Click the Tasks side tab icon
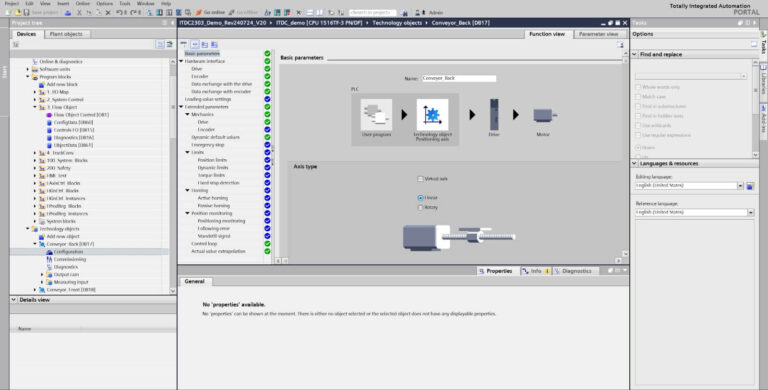Screen dimensions: 768x390 point(763,35)
